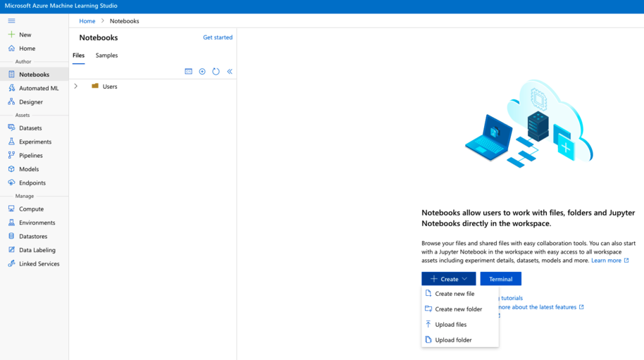The height and width of the screenshot is (360, 644).
Task: Choose Create new file from menu
Action: (x=454, y=294)
